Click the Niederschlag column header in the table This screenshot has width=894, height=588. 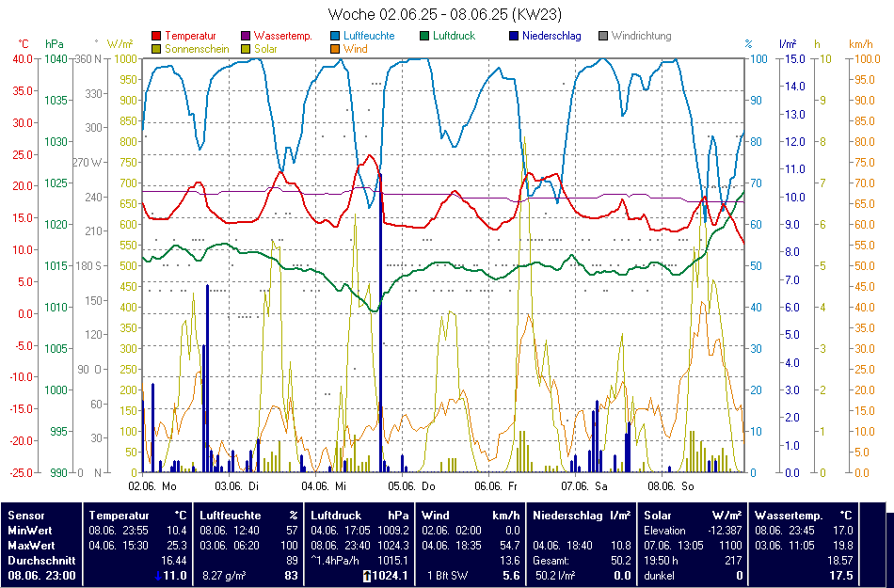coord(567,516)
